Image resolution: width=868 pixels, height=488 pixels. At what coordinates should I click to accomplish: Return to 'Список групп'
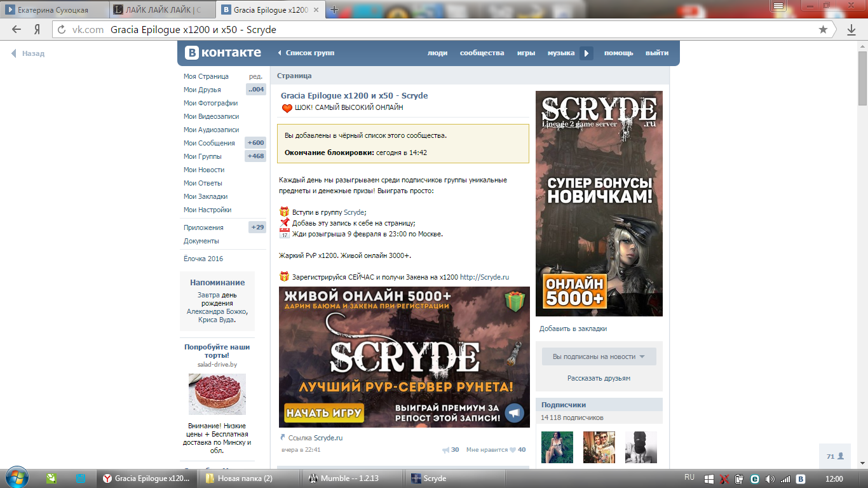tap(306, 53)
